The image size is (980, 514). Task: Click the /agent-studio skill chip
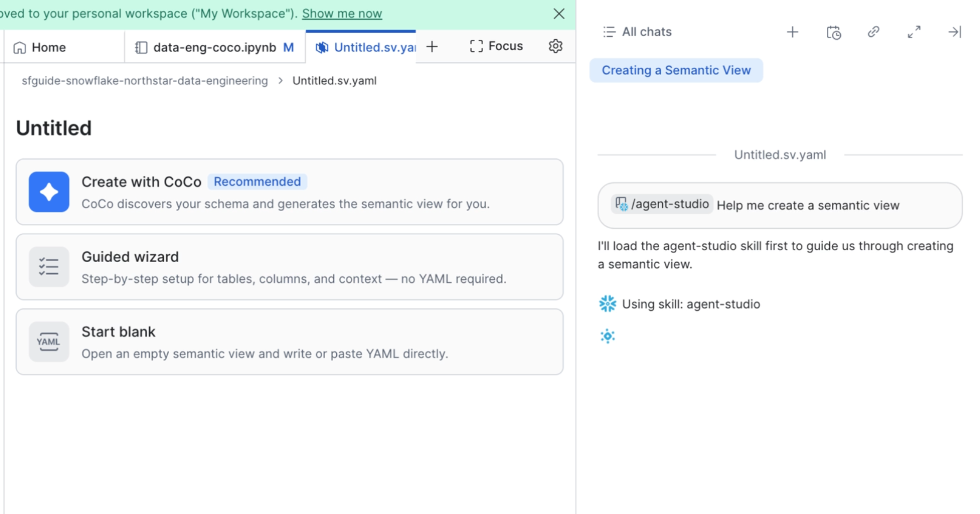(x=662, y=204)
